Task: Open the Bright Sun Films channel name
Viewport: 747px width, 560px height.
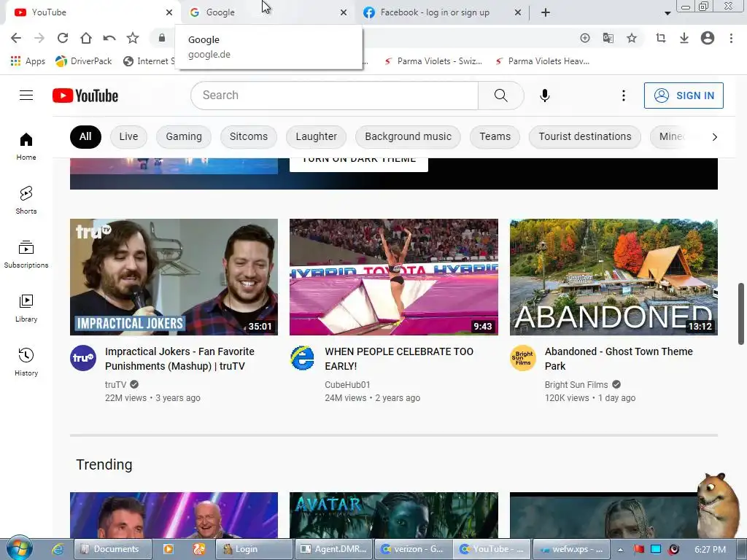Action: (x=576, y=385)
